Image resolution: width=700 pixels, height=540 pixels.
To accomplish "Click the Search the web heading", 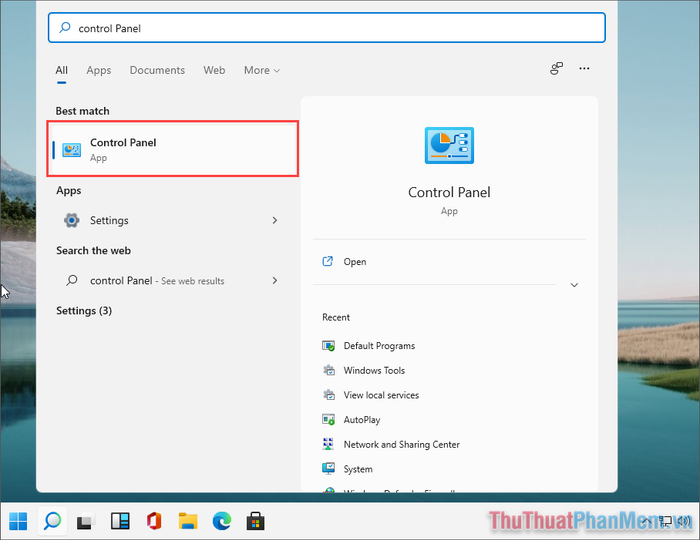I will coord(93,251).
